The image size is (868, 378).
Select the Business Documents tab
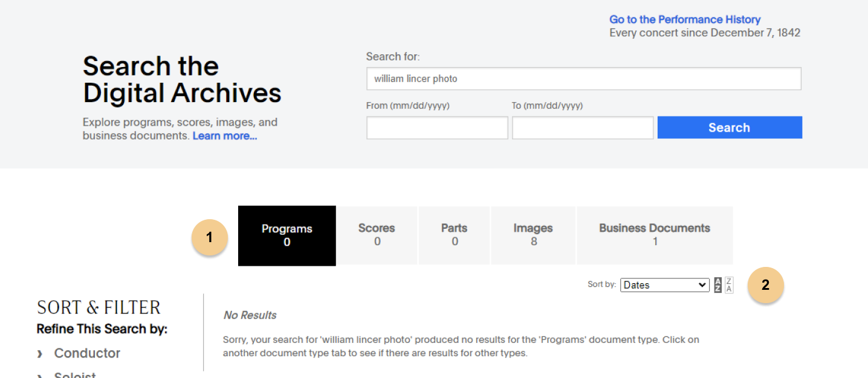pos(655,235)
